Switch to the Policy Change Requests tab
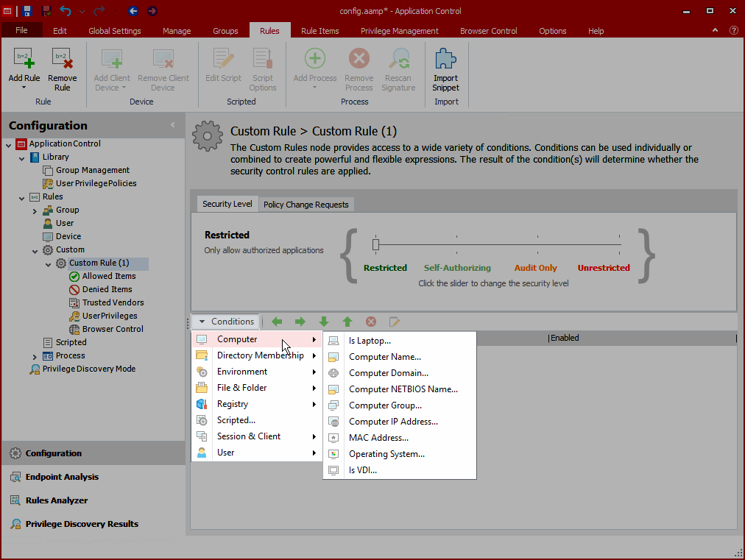The height and width of the screenshot is (560, 745). click(306, 205)
